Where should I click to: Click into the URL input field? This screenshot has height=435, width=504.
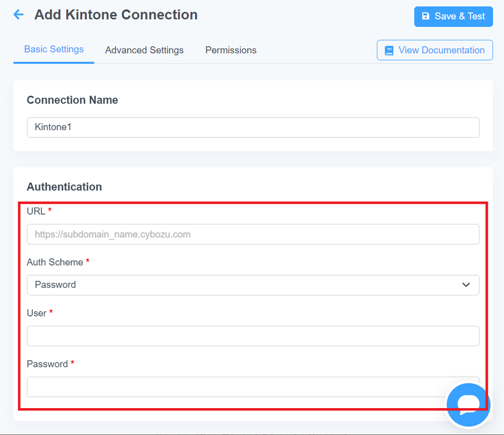click(253, 234)
